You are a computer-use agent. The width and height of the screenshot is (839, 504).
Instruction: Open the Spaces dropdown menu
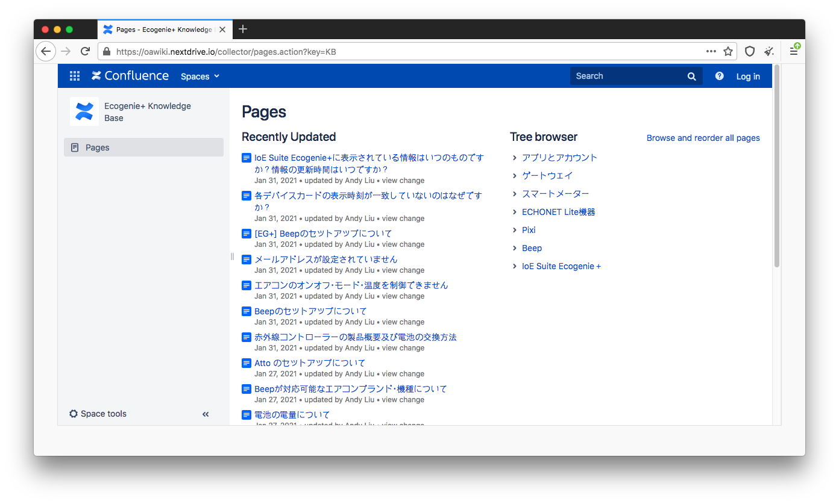pos(200,76)
